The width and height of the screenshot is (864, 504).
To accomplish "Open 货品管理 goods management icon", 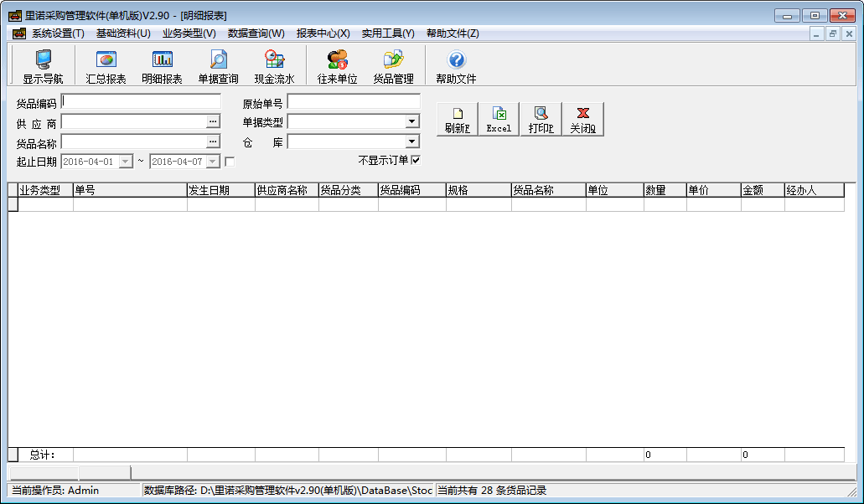I will 393,66.
